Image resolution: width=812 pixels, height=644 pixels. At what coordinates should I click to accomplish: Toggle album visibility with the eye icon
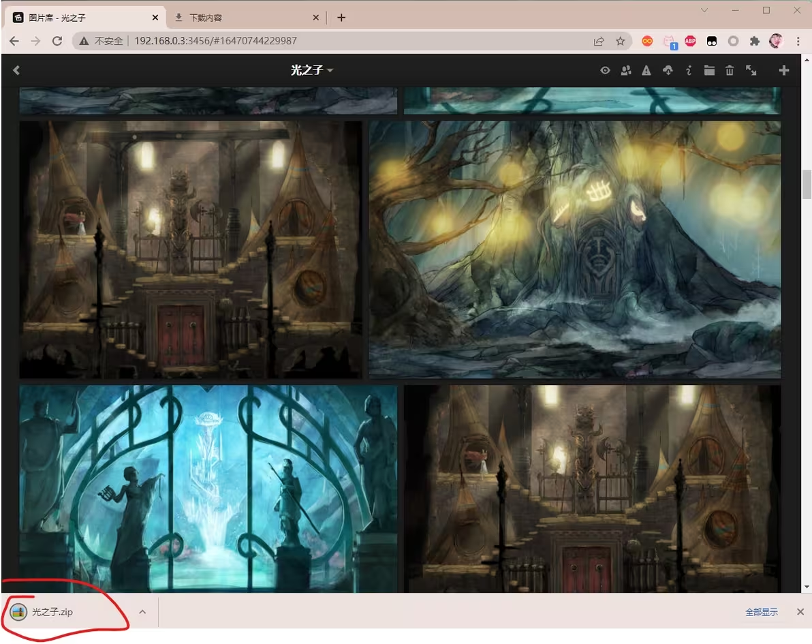[605, 70]
